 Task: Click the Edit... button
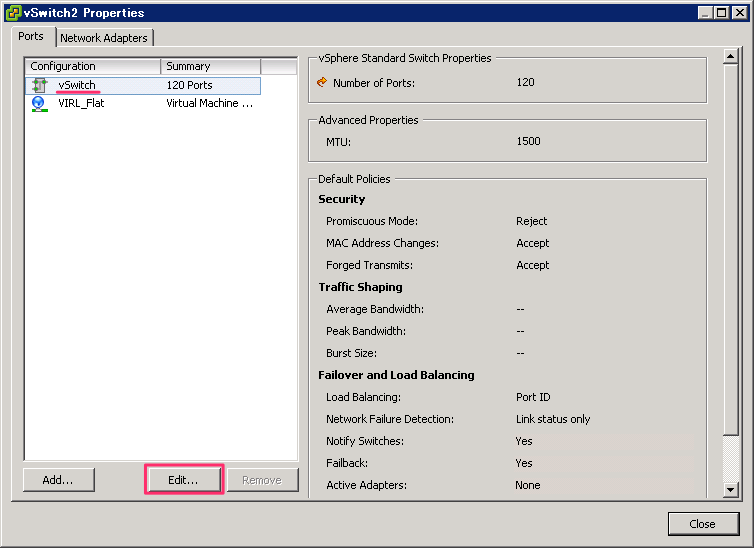pyautogui.click(x=184, y=480)
